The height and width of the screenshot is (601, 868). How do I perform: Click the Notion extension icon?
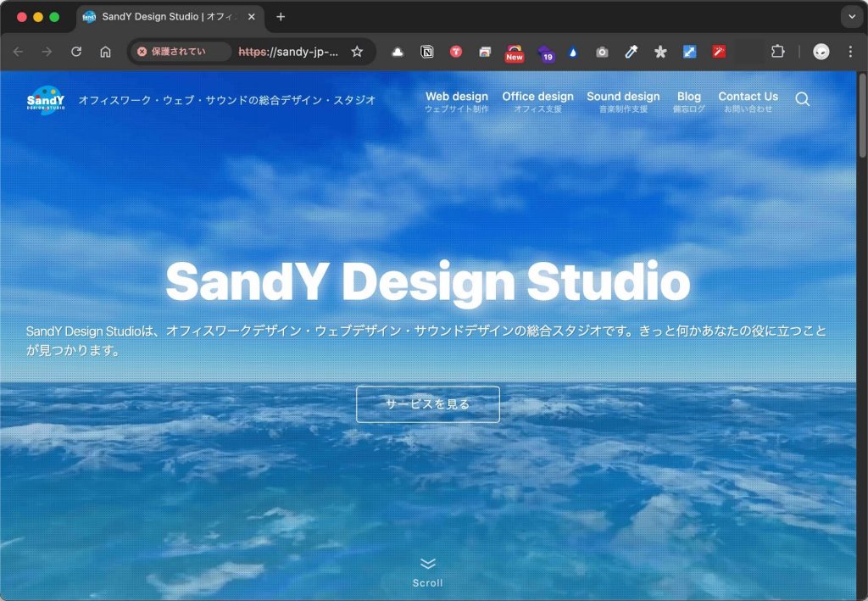[427, 52]
